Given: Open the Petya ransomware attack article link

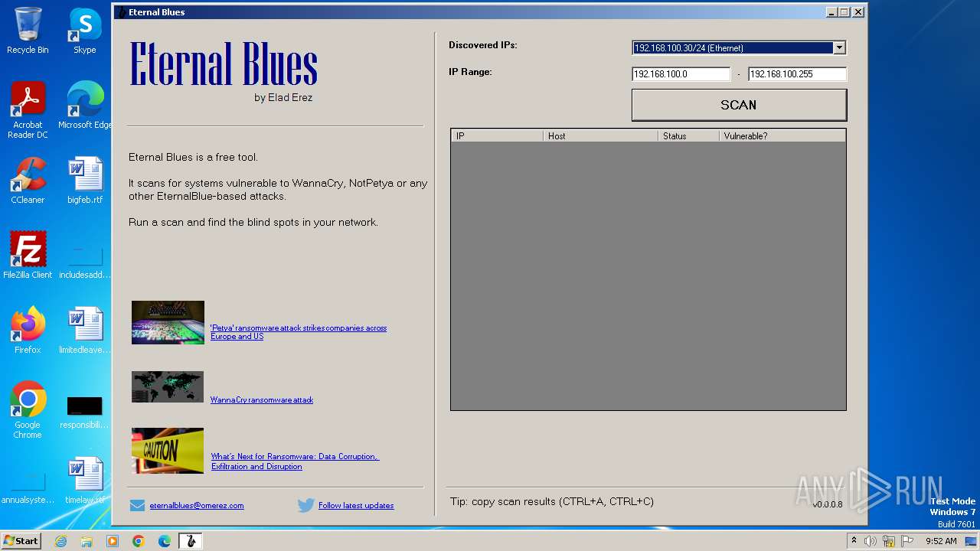Looking at the screenshot, I should tap(299, 332).
